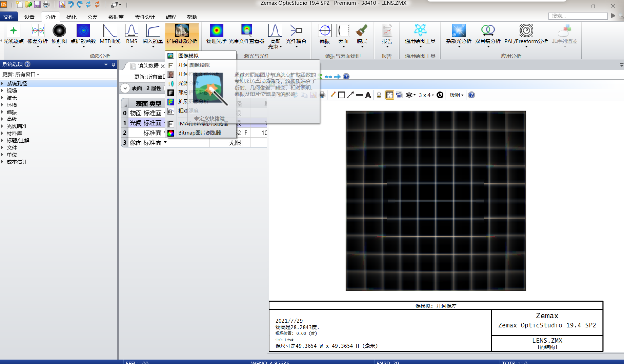Expand the 波长 tree item
The image size is (624, 364).
(2, 98)
